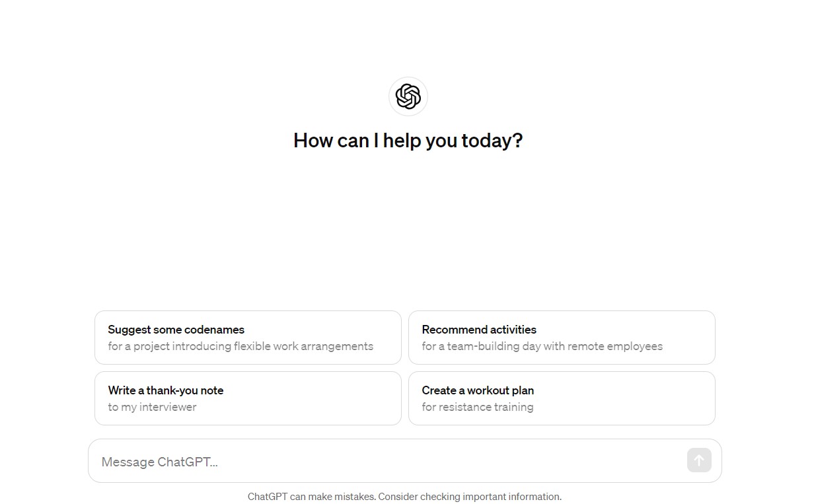
Task: Click blank space right of 'Recommend activities' title
Action: click(624, 330)
